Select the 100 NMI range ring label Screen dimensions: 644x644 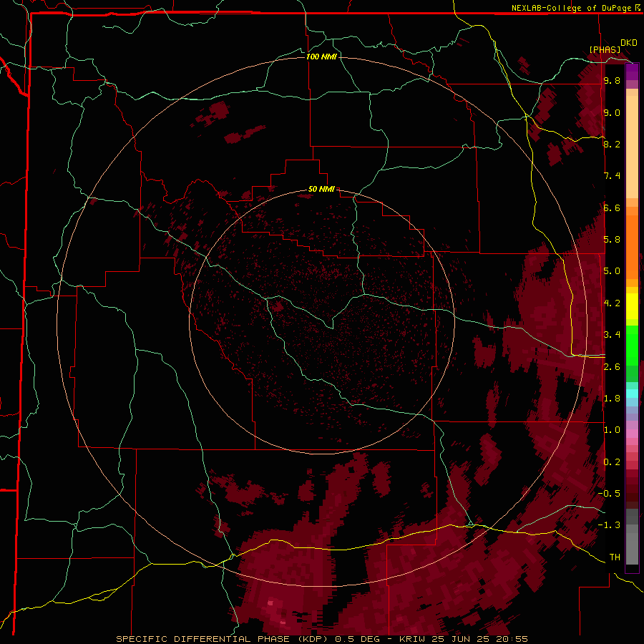[x=321, y=57]
